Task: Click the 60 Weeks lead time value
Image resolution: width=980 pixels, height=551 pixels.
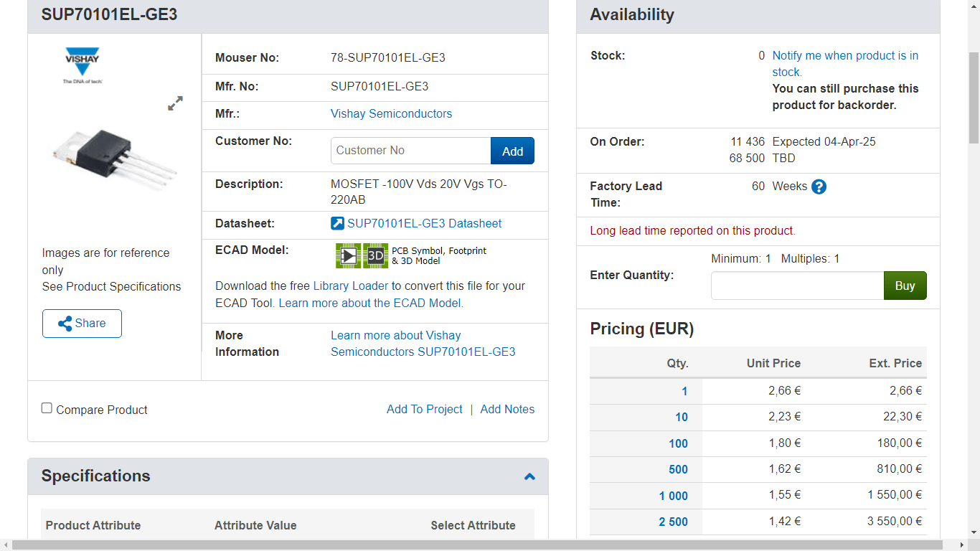Action: click(x=779, y=186)
